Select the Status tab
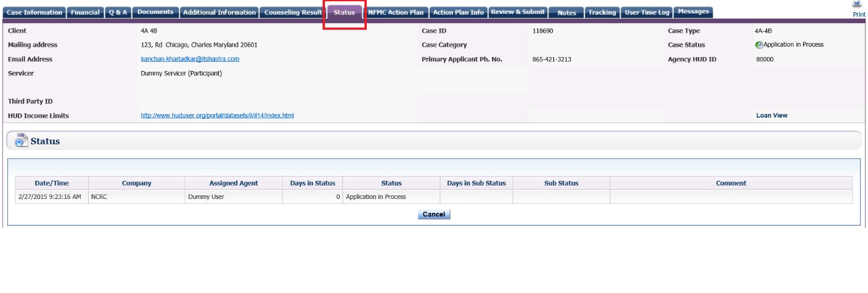Image resolution: width=868 pixels, height=293 pixels. point(344,12)
